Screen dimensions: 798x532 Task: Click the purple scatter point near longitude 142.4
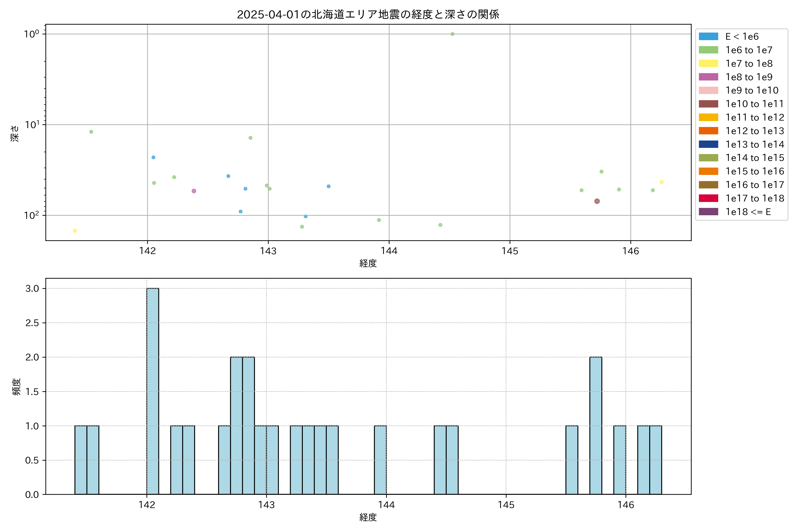pyautogui.click(x=194, y=191)
